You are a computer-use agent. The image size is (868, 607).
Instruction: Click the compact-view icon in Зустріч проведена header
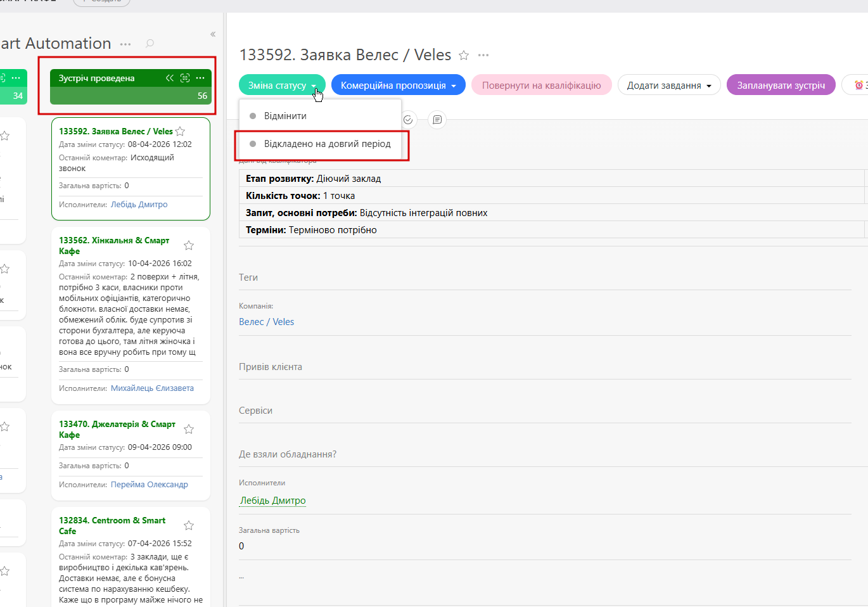pyautogui.click(x=185, y=78)
